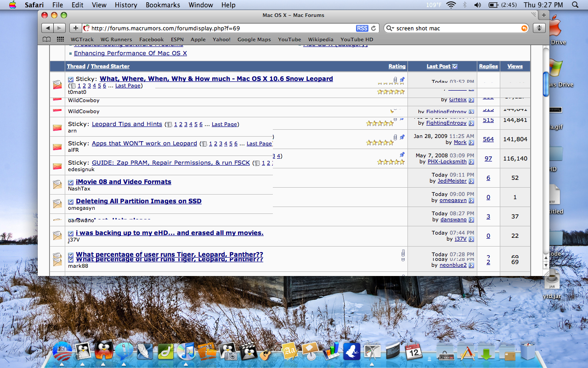Open iTunes from the Dock
588x368 pixels.
coord(186,352)
